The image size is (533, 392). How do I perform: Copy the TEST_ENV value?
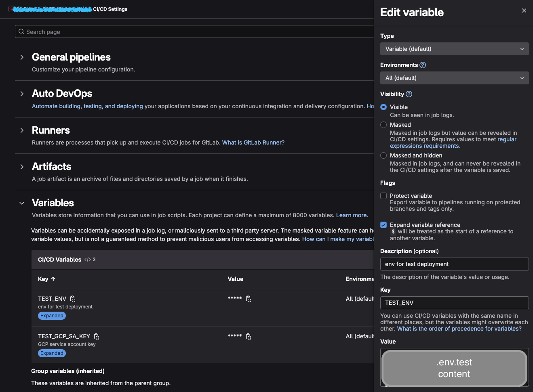[249, 299]
